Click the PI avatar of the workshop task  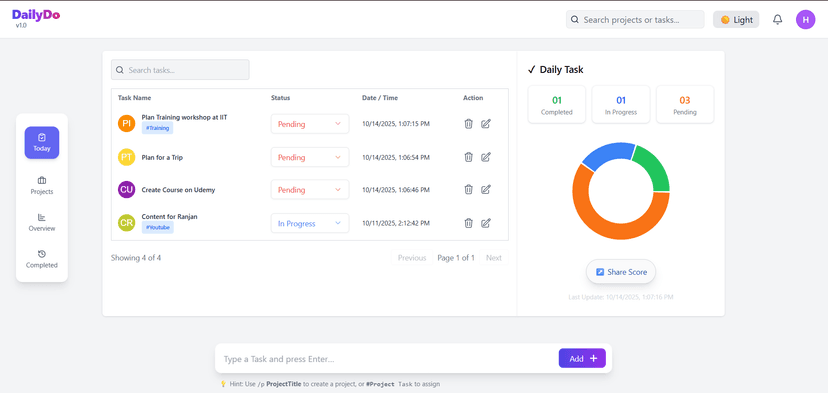(127, 124)
